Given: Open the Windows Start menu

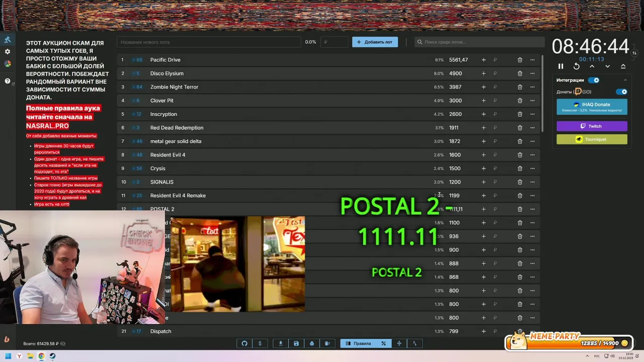Looking at the screenshot, I should pos(8,356).
